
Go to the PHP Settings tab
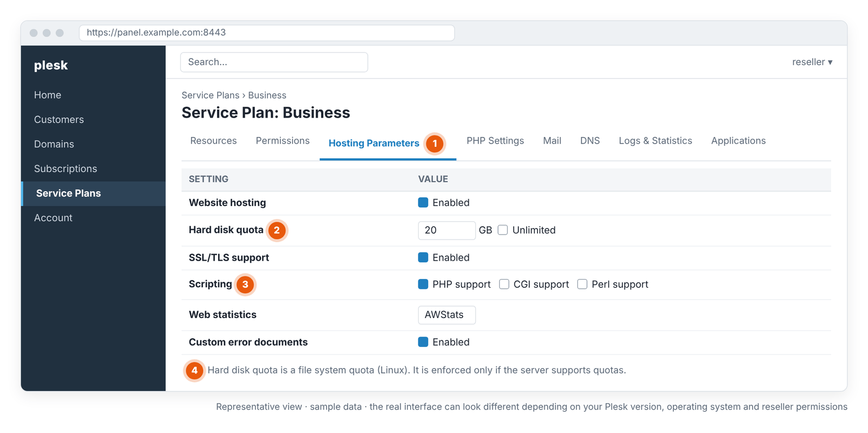pyautogui.click(x=495, y=141)
